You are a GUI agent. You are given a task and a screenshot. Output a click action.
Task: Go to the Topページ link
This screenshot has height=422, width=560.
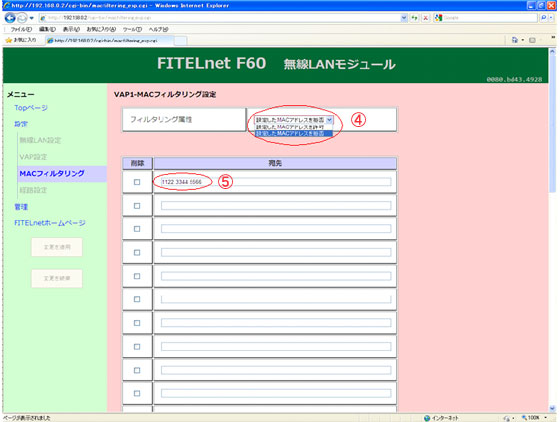[31, 107]
